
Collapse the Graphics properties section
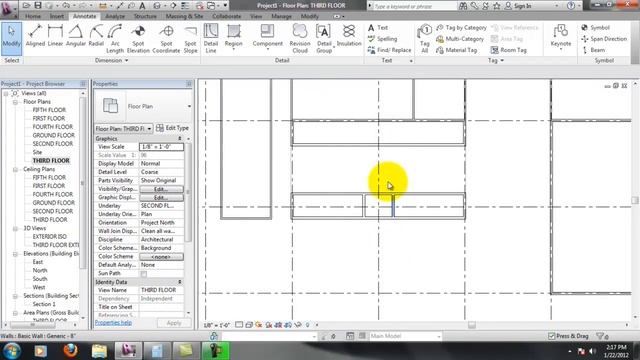tap(180, 139)
